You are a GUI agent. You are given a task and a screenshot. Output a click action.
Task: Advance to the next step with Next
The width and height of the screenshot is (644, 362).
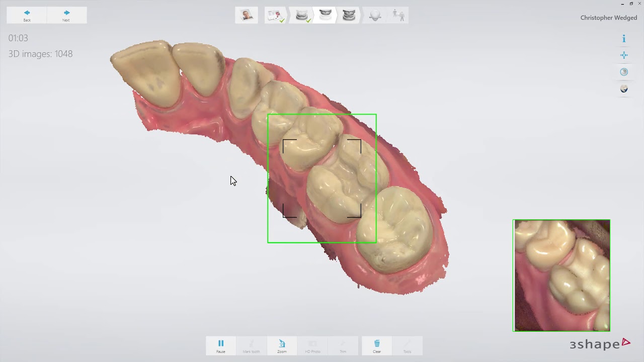point(66,15)
